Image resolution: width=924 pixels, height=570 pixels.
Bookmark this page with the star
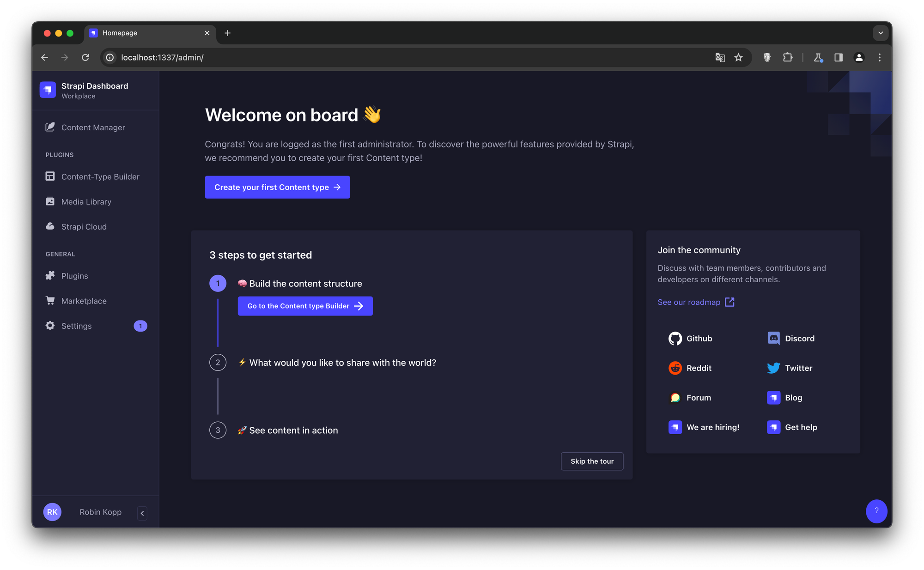point(738,57)
